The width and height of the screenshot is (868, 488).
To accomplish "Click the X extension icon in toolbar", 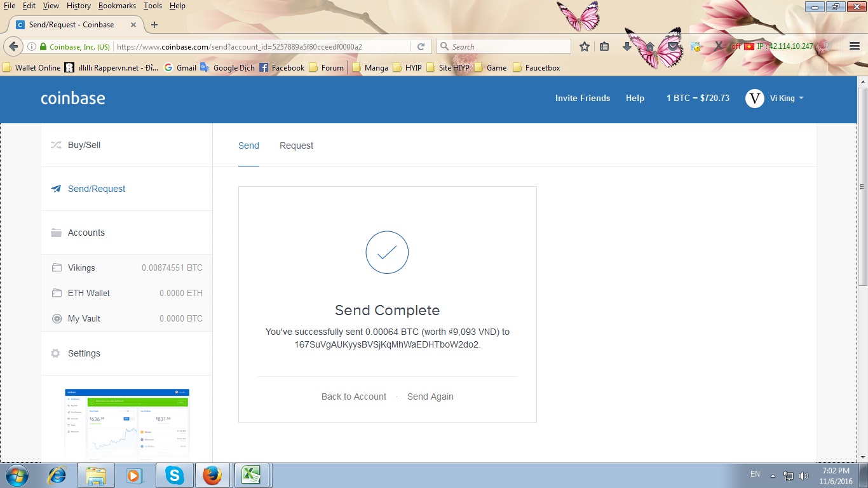I will [719, 46].
